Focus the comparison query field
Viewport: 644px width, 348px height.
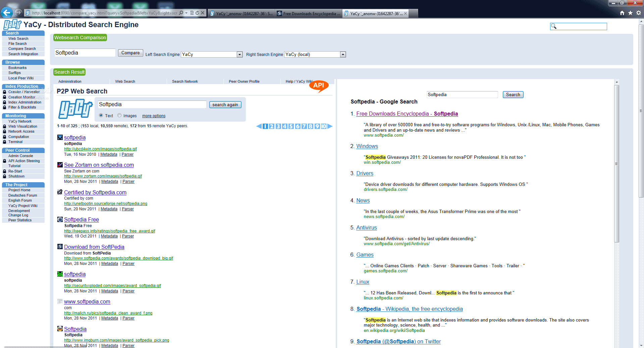coord(85,53)
